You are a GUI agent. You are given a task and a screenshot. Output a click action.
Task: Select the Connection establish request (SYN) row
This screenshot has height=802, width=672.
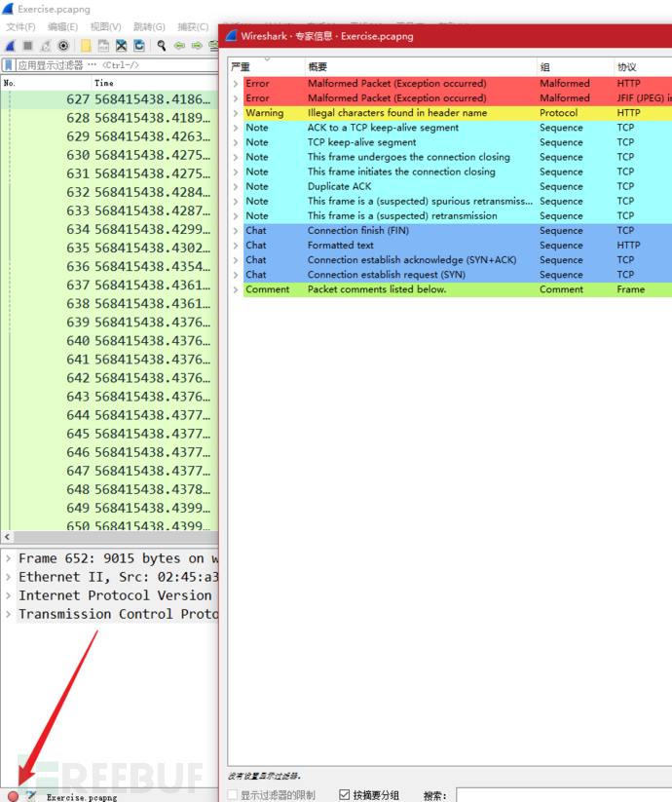click(x=458, y=275)
